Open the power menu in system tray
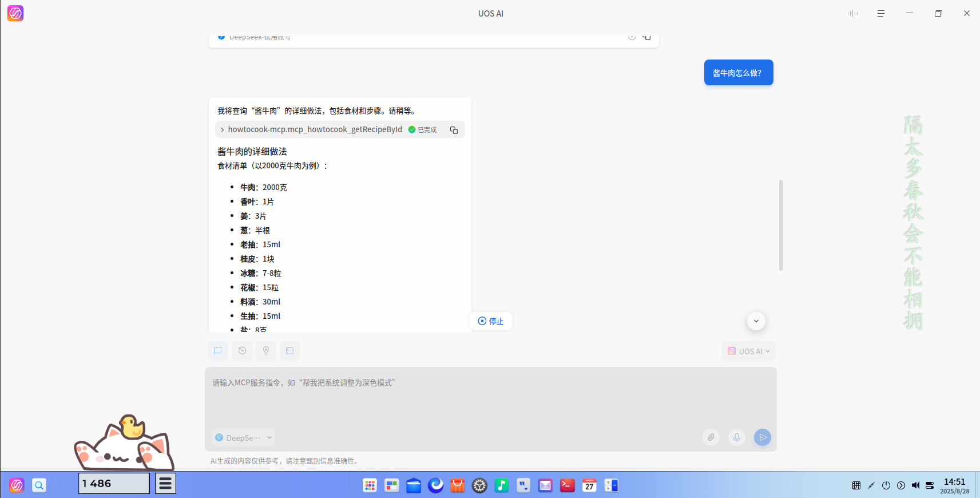 pos(886,485)
